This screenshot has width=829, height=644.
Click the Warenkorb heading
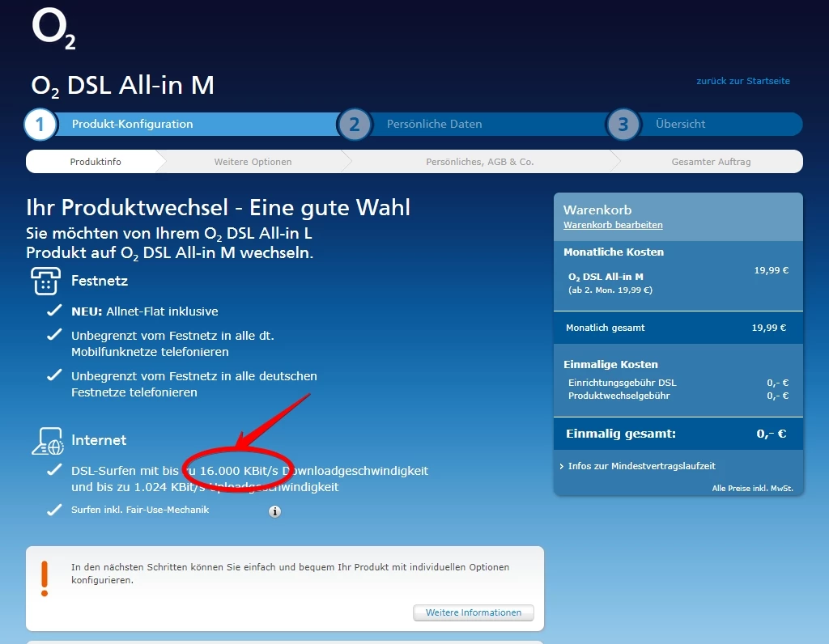pyautogui.click(x=597, y=210)
